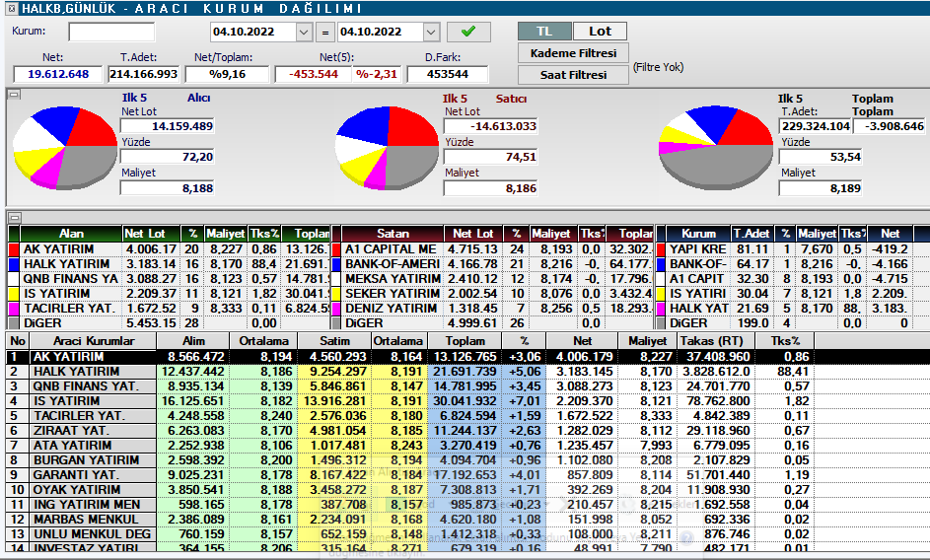Click gray swatch beside DiGER in Satan table
Image resolution: width=930 pixels, height=560 pixels.
(335, 323)
